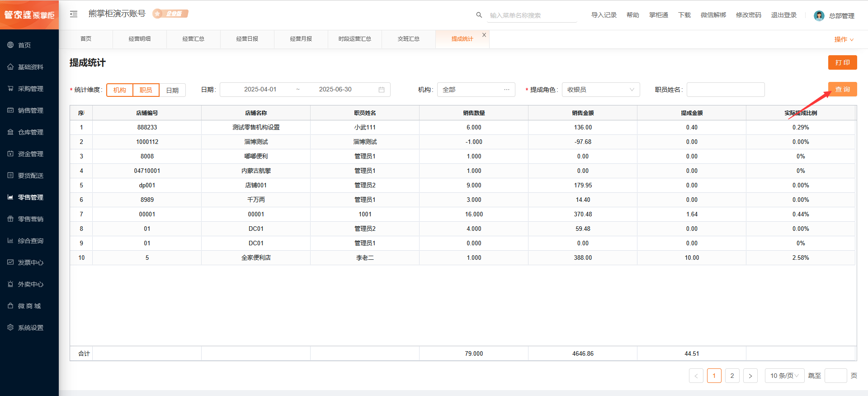Open 采购管理 via shopping cart icon
Image resolution: width=868 pixels, height=396 pixels.
point(10,89)
